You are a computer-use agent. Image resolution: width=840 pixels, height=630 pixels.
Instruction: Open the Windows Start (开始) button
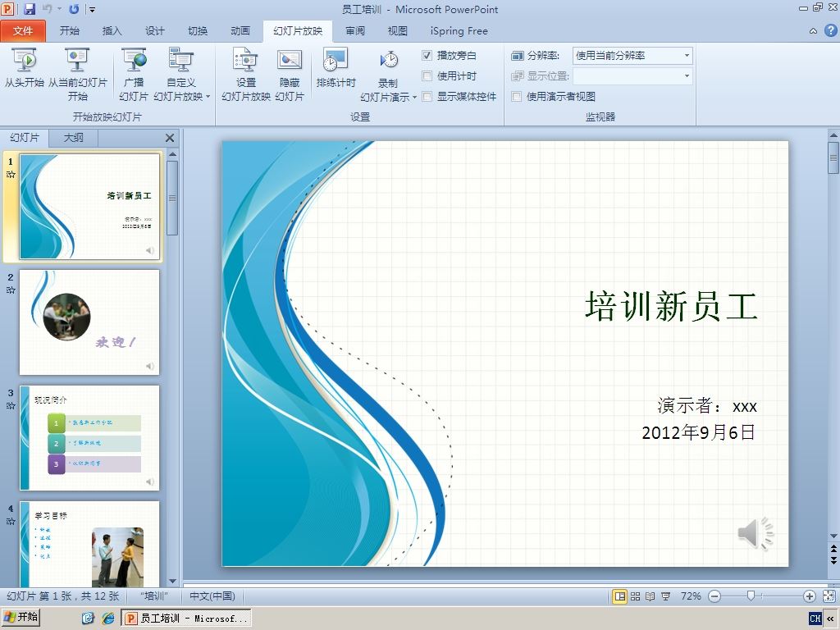pos(21,617)
